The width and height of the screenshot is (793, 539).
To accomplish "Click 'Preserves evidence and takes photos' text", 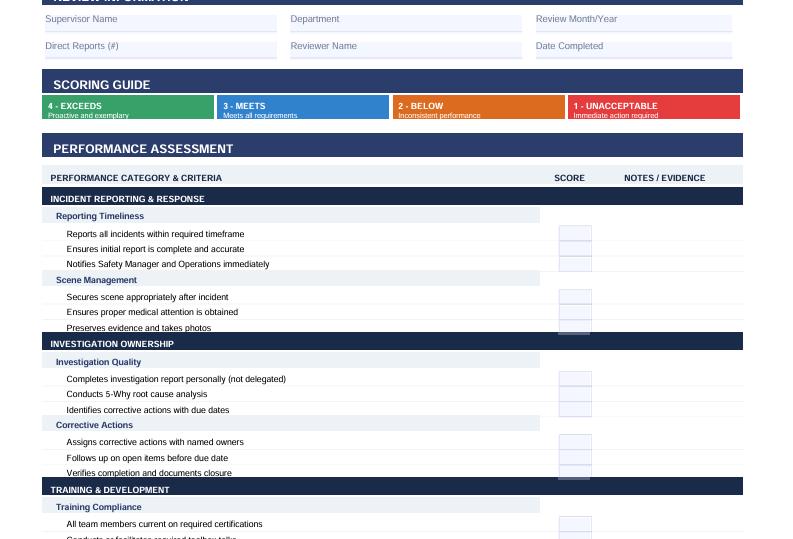I will tap(139, 328).
